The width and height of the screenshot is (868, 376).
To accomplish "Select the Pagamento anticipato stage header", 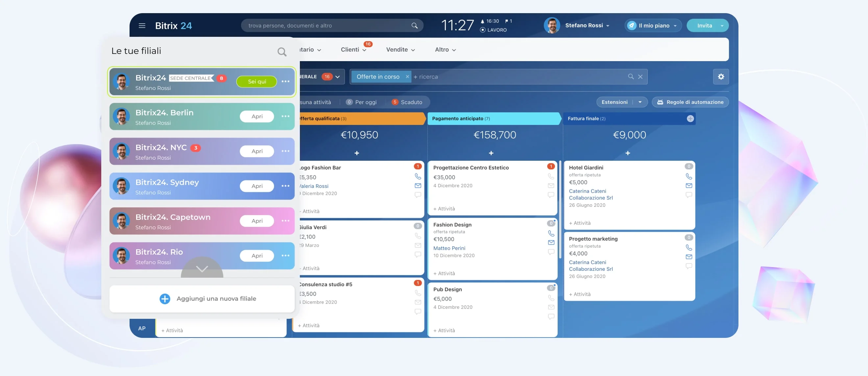I will click(x=494, y=119).
